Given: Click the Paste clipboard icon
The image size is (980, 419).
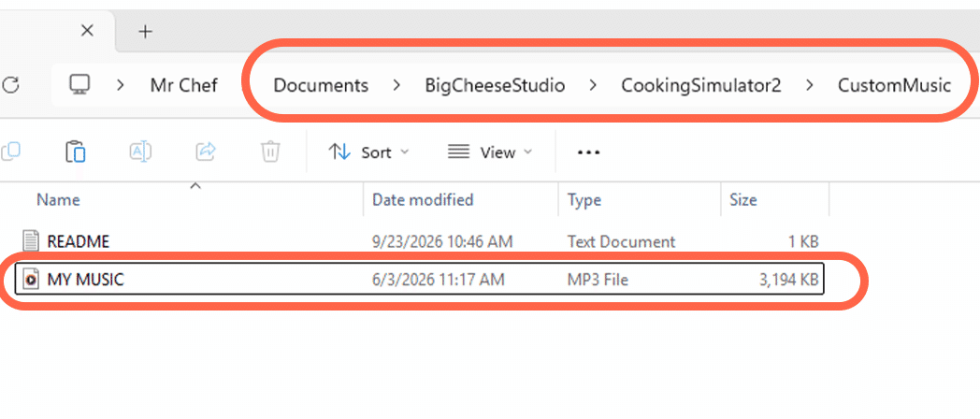Looking at the screenshot, I should [x=75, y=152].
